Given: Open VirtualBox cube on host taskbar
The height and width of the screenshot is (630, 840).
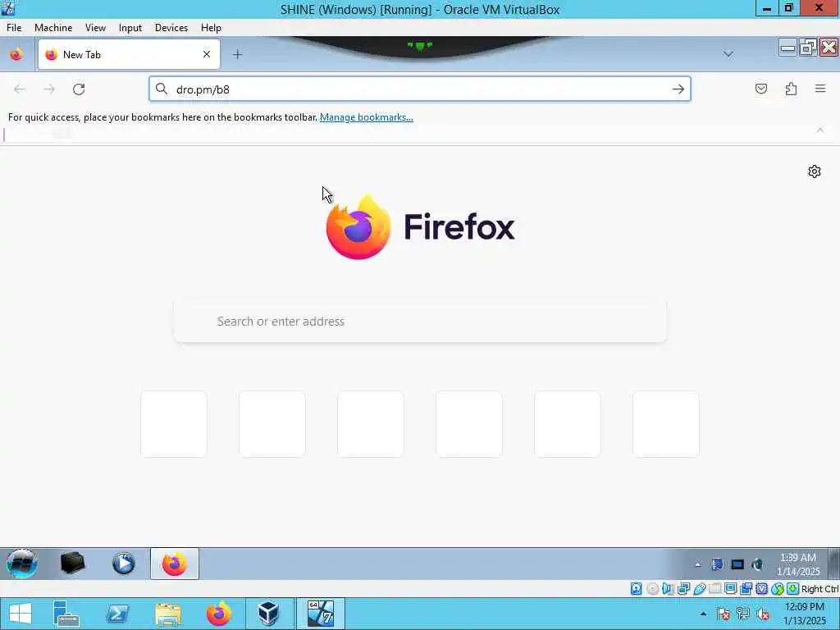Looking at the screenshot, I should click(x=268, y=614).
